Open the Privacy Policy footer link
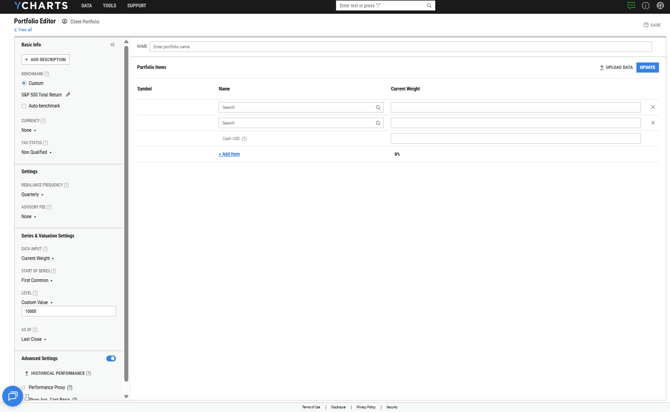The width and height of the screenshot is (670, 412). coord(366,407)
